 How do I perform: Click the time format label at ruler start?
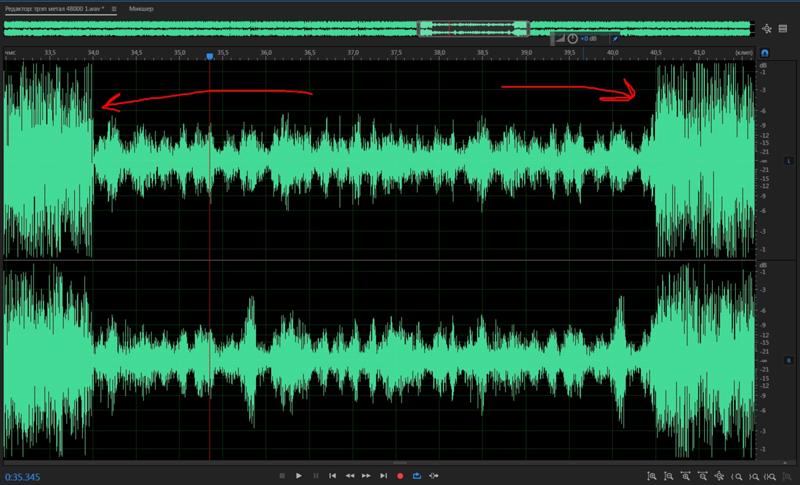10,53
